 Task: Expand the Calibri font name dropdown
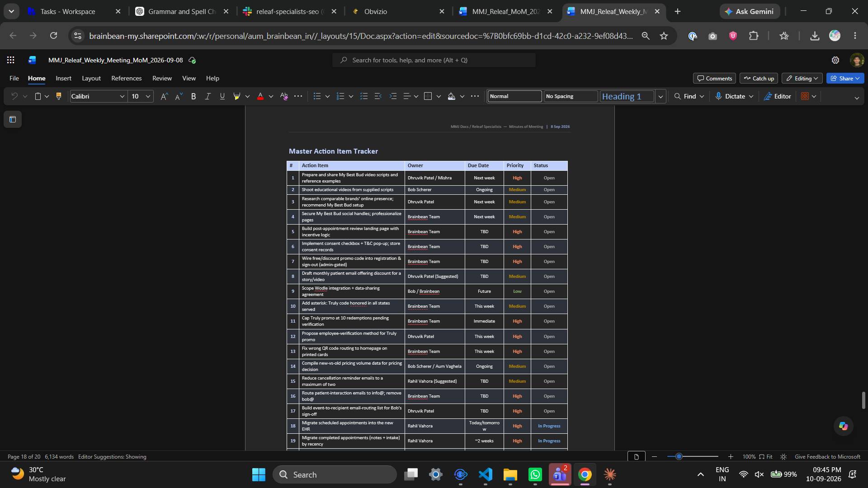coord(122,96)
